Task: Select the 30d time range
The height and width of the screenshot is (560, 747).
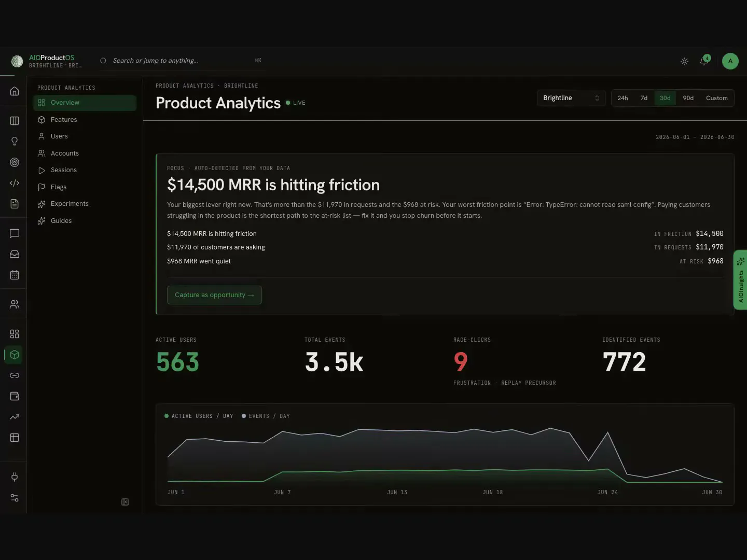Action: (665, 98)
